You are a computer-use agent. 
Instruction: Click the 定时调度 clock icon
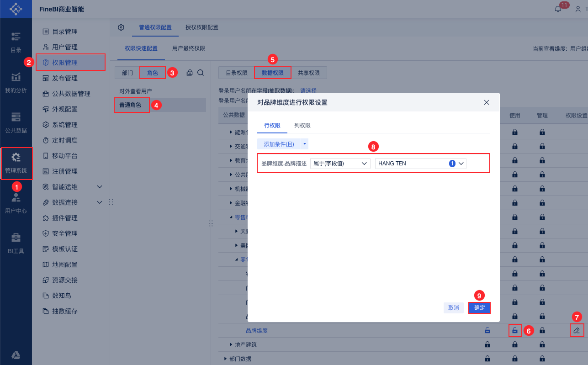(x=45, y=140)
